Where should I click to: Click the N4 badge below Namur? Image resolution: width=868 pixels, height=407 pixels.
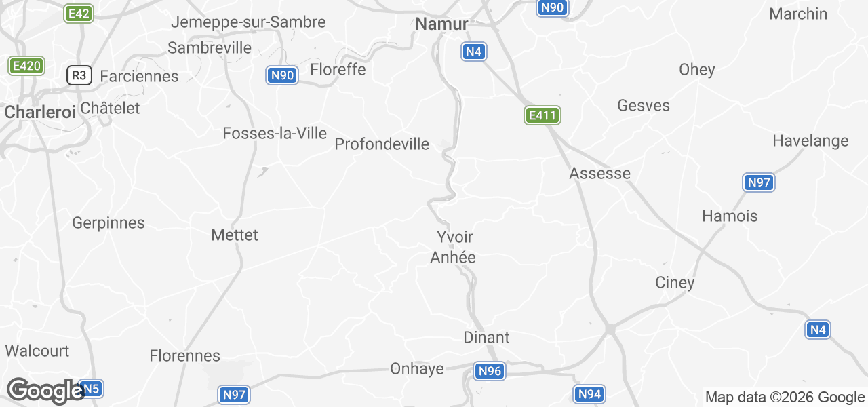click(x=474, y=52)
